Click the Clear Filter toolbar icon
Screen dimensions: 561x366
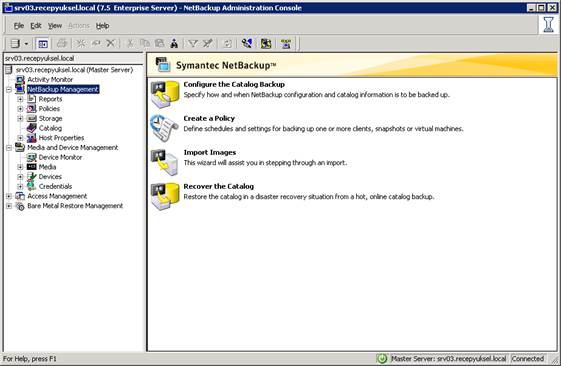pos(208,44)
